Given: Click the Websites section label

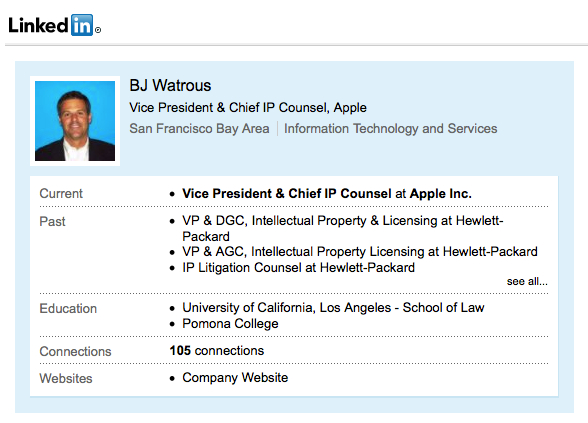Looking at the screenshot, I should tap(66, 378).
